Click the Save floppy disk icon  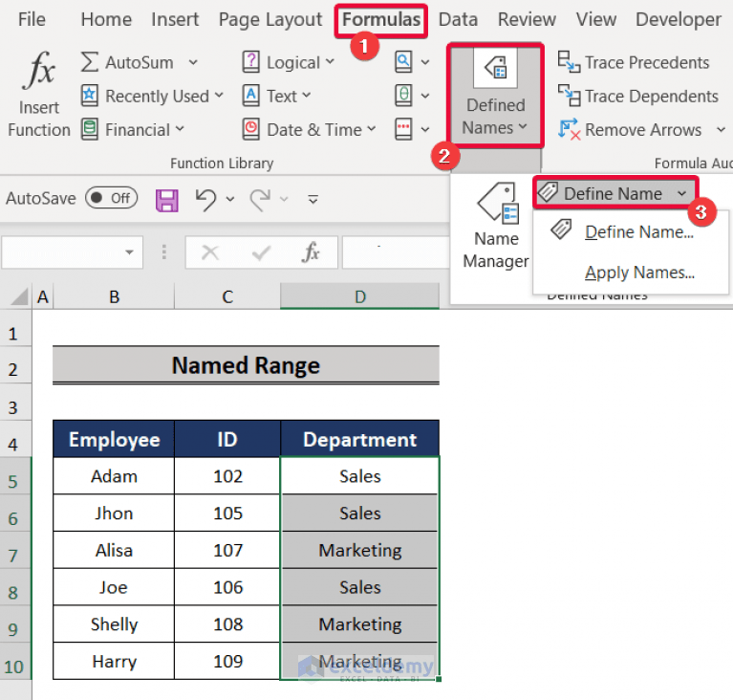point(167,200)
